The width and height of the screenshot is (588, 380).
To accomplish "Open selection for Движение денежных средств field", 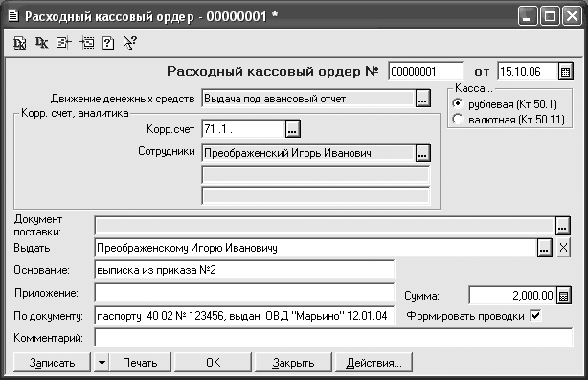I will (422, 99).
